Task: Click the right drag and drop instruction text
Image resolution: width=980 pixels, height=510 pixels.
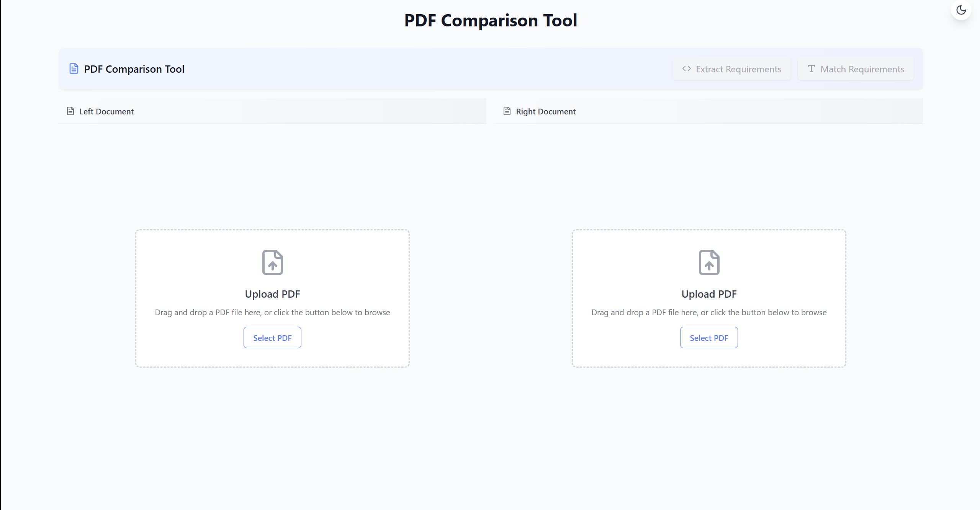Action: (x=709, y=313)
